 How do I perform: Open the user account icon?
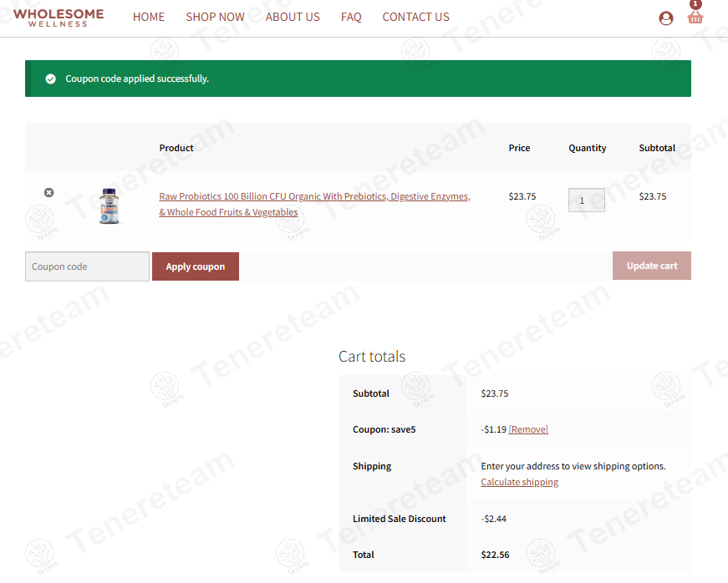coord(665,18)
